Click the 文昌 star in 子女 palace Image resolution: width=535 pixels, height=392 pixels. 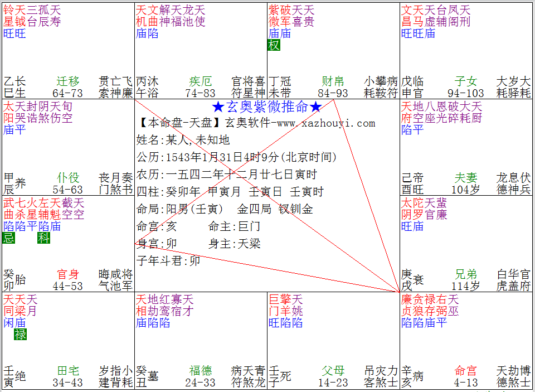[x=407, y=16]
